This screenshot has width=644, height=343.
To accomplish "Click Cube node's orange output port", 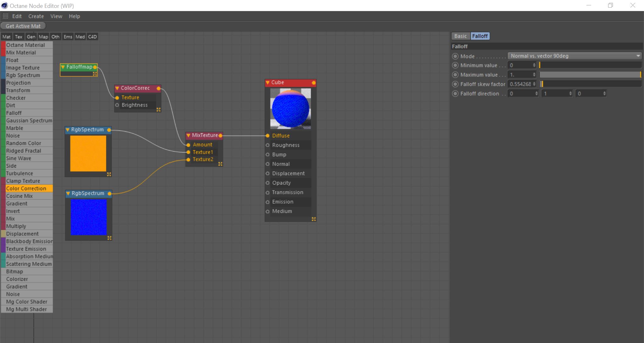I will point(314,83).
